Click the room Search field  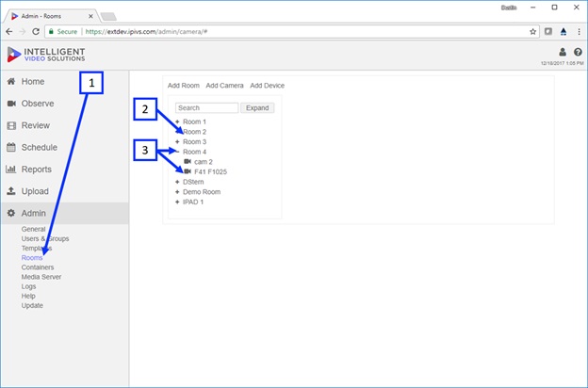[206, 108]
